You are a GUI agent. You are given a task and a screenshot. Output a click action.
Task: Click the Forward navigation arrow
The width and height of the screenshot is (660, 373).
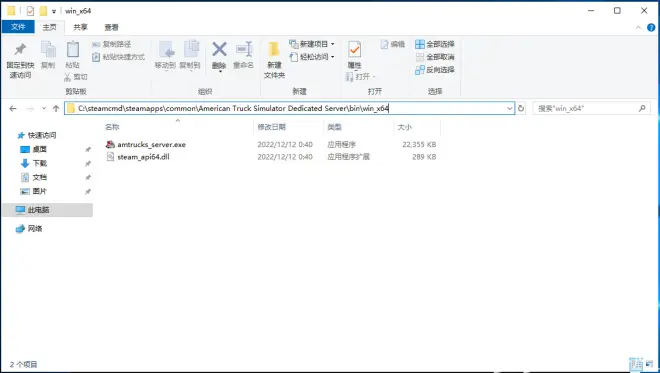(30, 109)
